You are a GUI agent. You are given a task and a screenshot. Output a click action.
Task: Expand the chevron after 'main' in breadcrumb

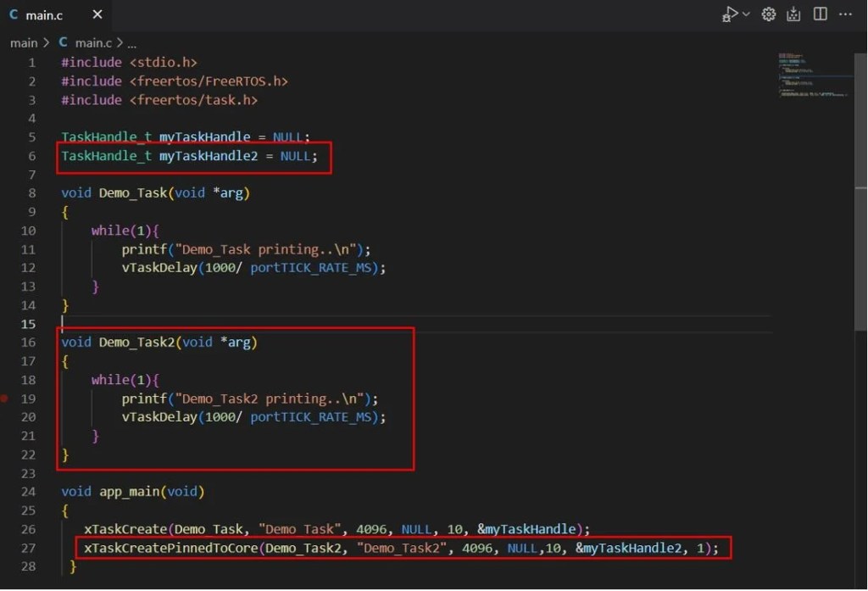tap(47, 43)
